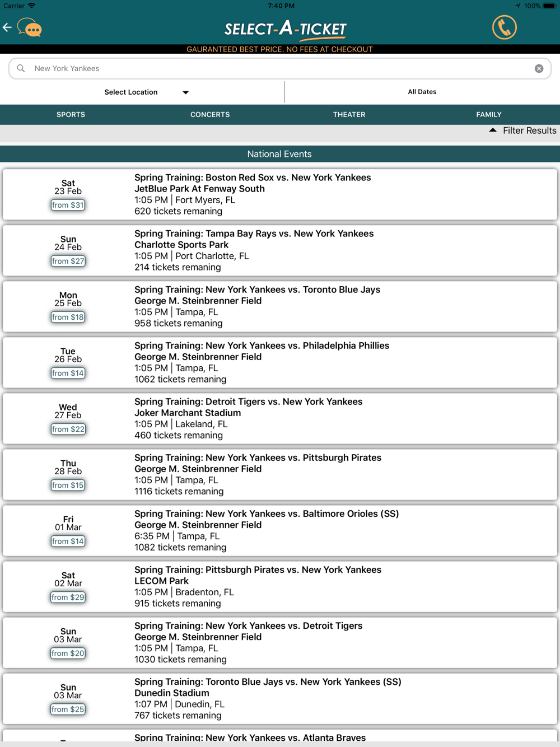Switch to the CONCERTS tab
Screen dimensions: 560x747
(210, 114)
